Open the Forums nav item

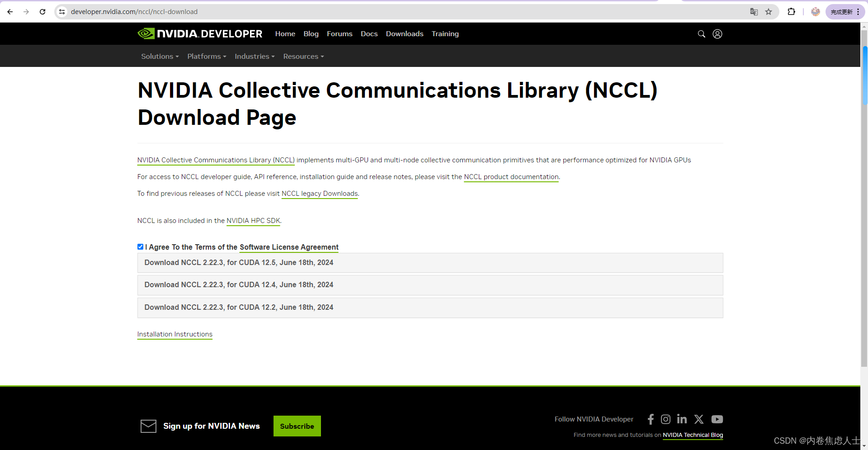tap(340, 34)
